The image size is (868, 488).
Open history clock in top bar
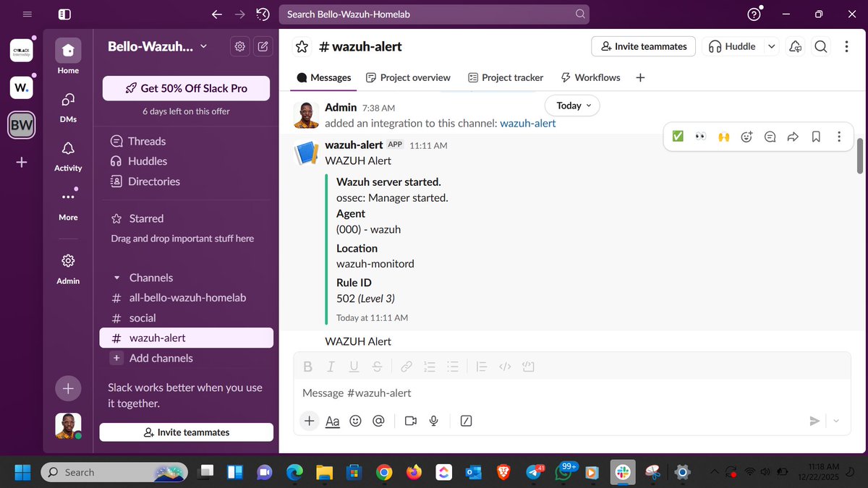click(x=263, y=14)
